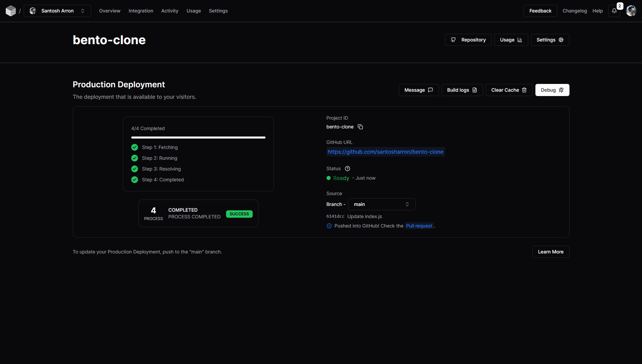View the Build logs
642x364 pixels.
462,90
